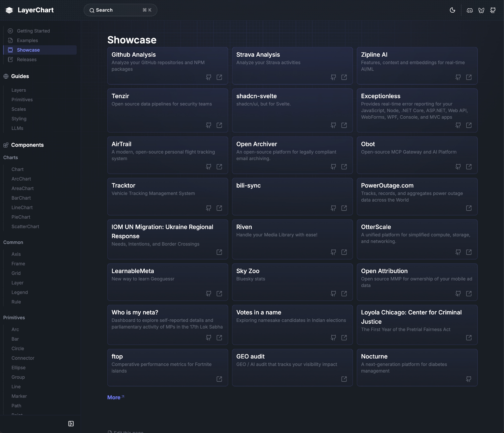Open GitHub repo for Nocturne card

pyautogui.click(x=469, y=379)
